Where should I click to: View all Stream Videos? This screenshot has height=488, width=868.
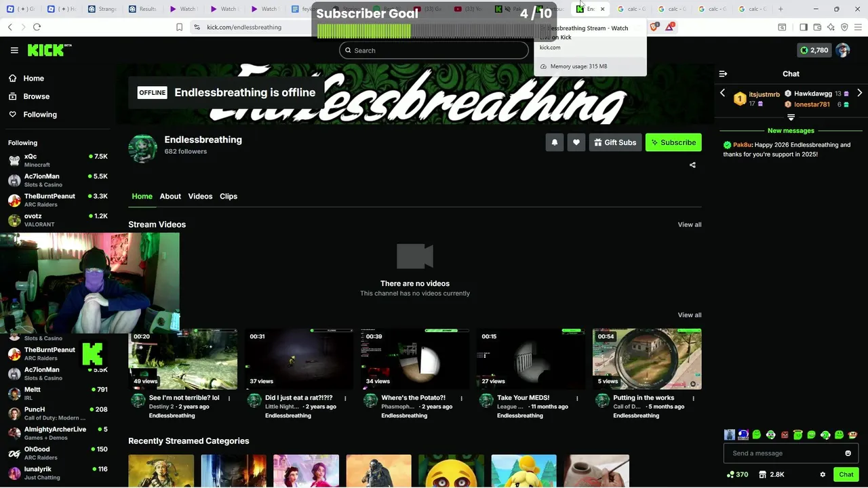click(690, 224)
